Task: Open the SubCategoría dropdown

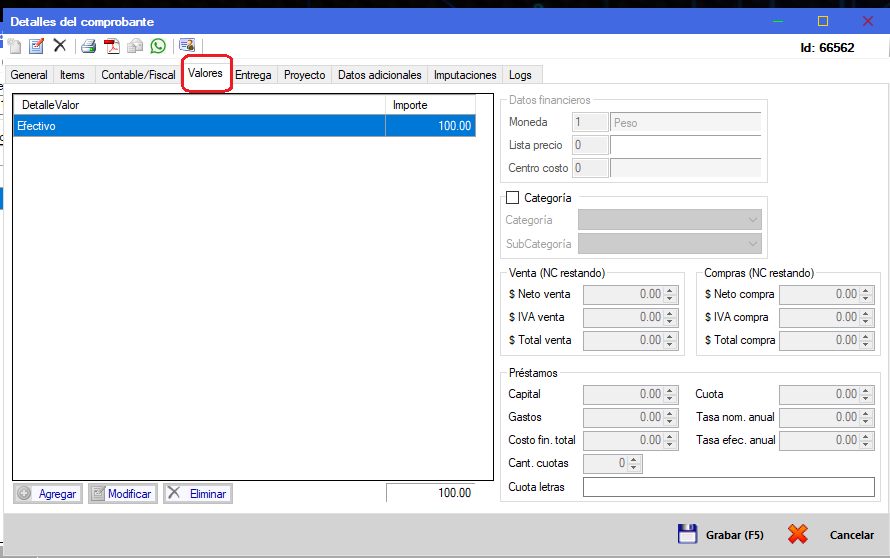Action: pos(670,244)
